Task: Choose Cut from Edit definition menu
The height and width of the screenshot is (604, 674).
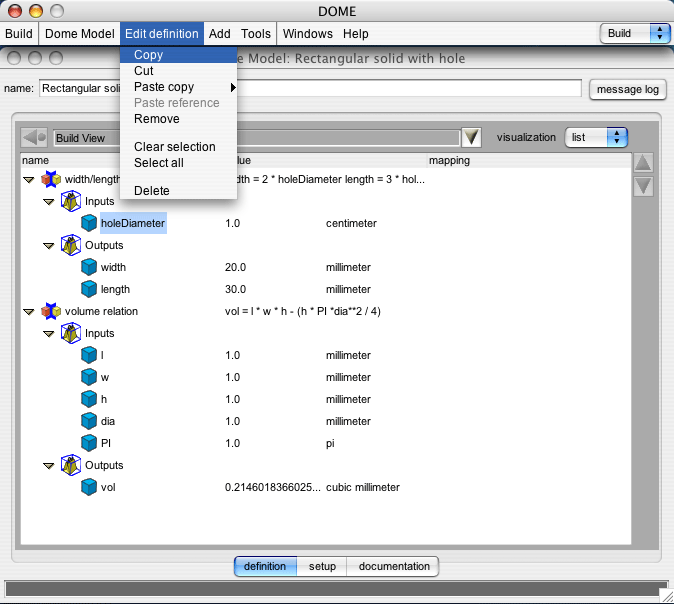Action: (x=178, y=71)
